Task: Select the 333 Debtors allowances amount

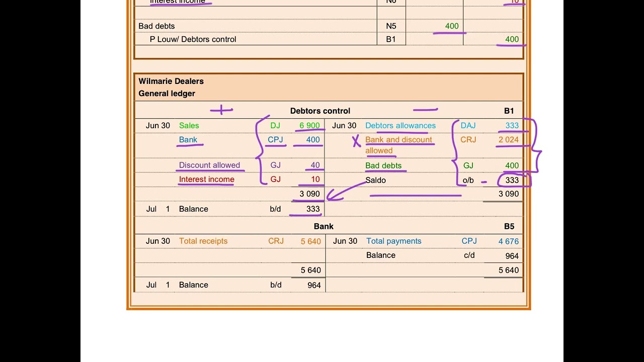Action: (512, 126)
